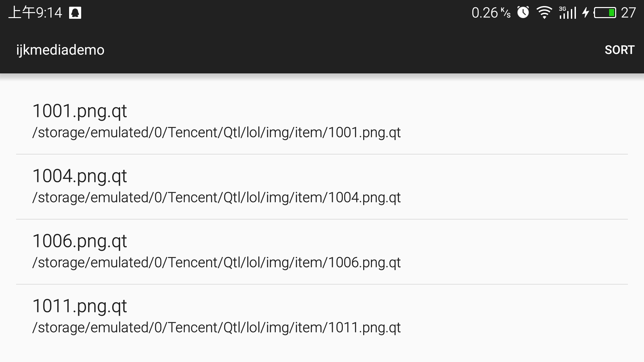Tap the battery percentage 27

coord(628,13)
